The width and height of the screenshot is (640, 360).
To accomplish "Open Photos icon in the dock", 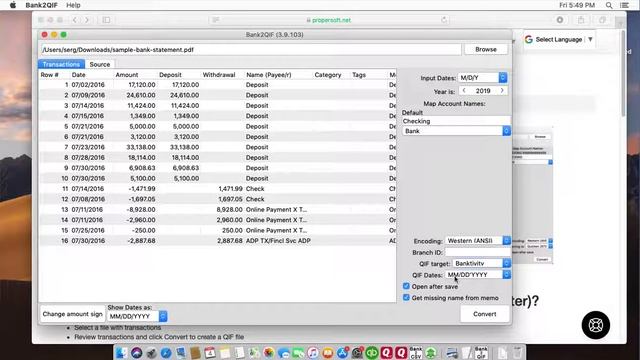I will click(269, 352).
